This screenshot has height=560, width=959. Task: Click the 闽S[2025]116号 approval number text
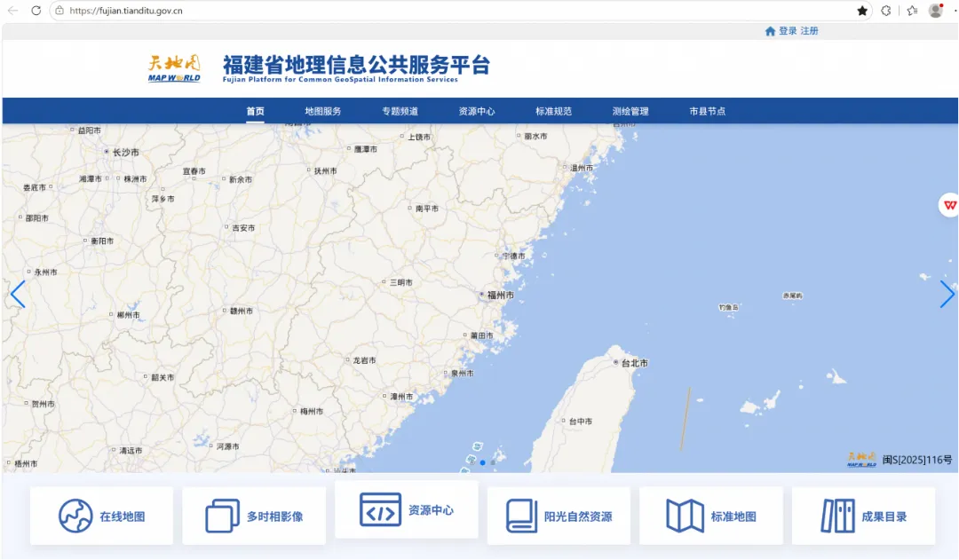916,460
